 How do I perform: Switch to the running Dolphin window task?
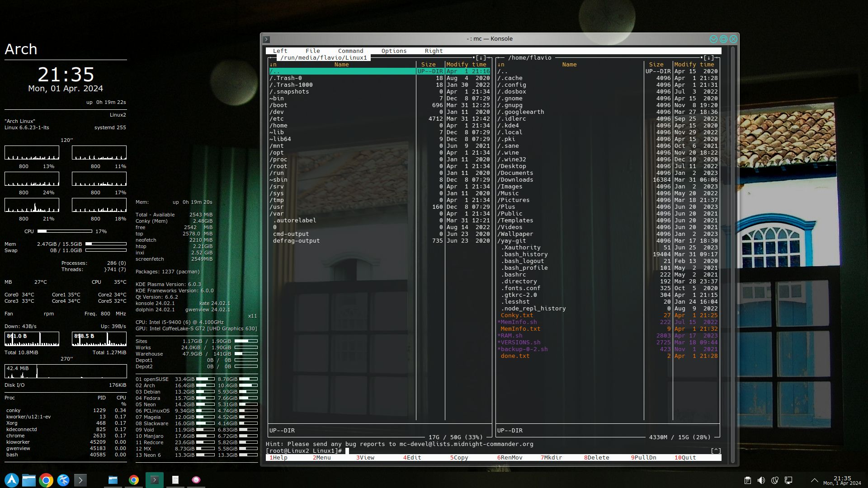pyautogui.click(x=113, y=480)
